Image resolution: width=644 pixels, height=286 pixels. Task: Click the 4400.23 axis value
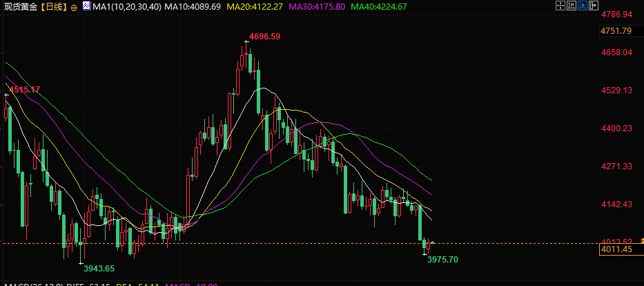click(616, 128)
